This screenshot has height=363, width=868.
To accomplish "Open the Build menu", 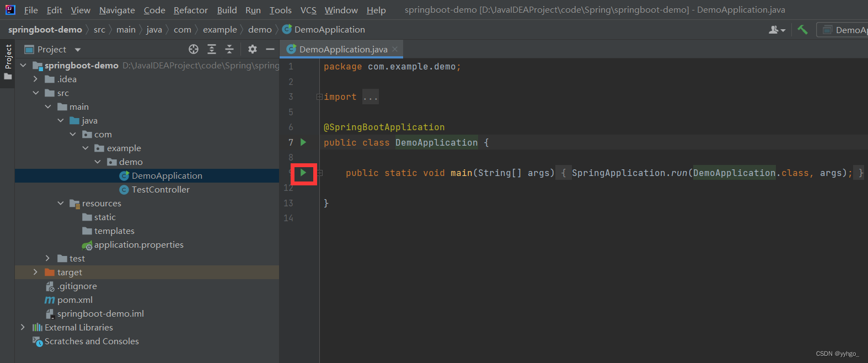I will (227, 10).
